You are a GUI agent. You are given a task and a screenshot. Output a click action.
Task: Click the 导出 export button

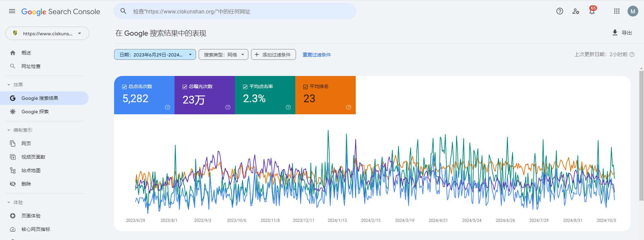click(622, 33)
